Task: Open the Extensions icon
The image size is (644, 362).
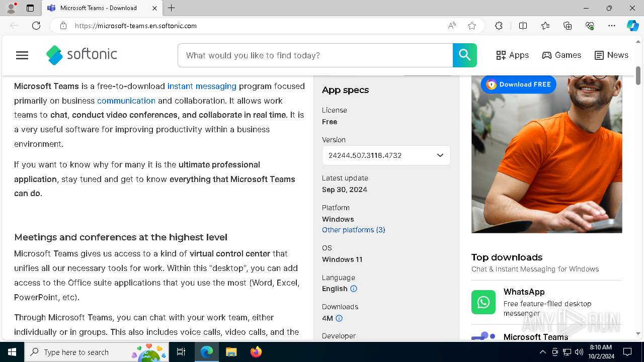Action: tap(499, 26)
